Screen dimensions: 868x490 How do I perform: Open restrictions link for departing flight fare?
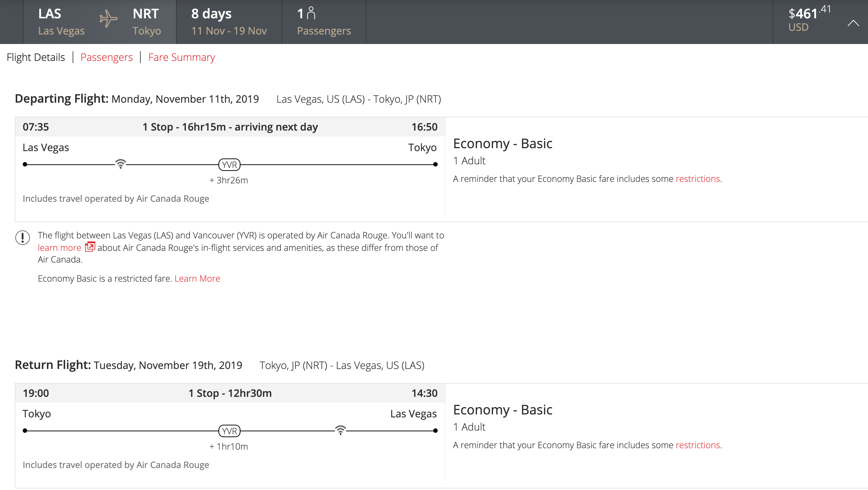(x=698, y=179)
